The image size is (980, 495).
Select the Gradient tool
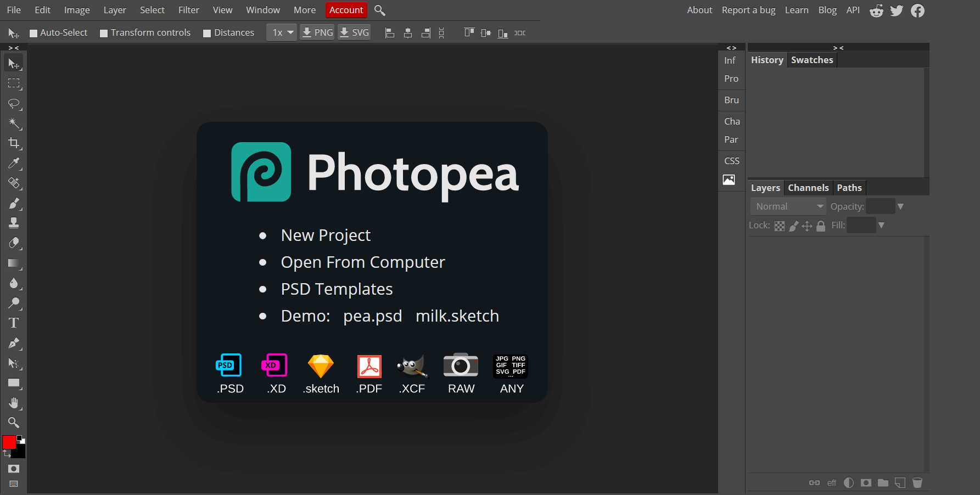[14, 263]
